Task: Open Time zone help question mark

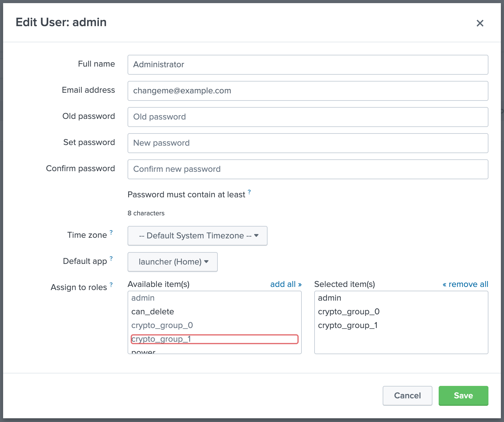Action: 111,232
